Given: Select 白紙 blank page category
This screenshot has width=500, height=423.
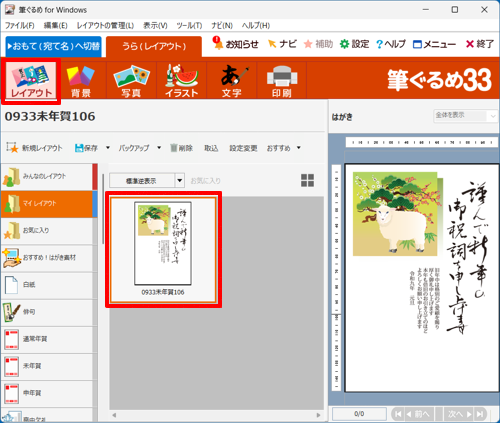Looking at the screenshot, I should point(47,285).
